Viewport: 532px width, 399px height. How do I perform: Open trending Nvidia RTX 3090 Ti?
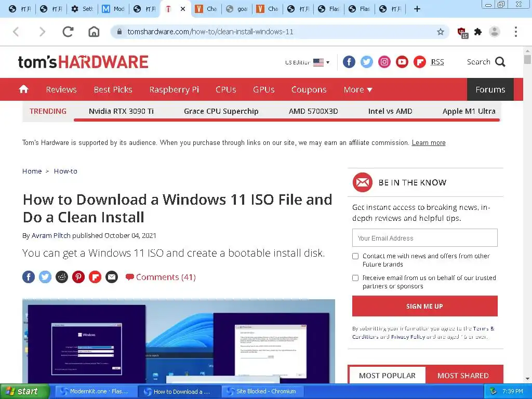pos(121,111)
